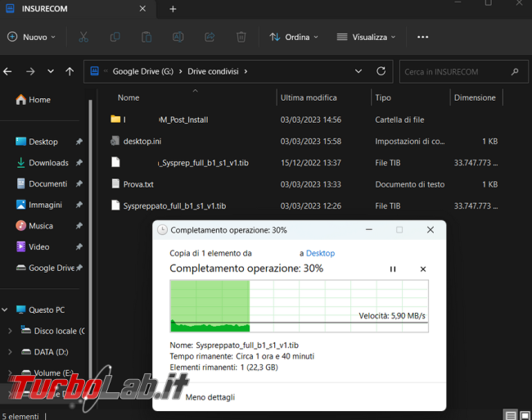Image resolution: width=532 pixels, height=420 pixels.
Task: Click Meno dettagli to collapse details
Action: tap(210, 397)
